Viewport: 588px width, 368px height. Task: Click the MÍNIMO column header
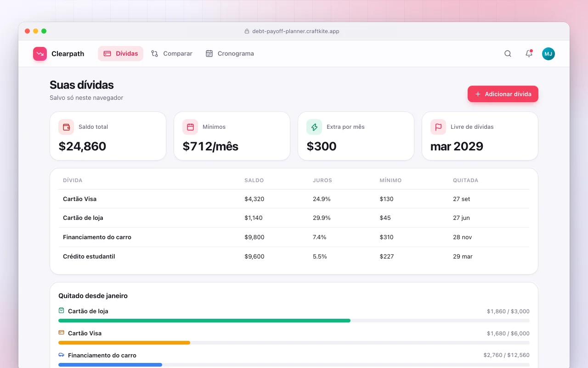391,180
